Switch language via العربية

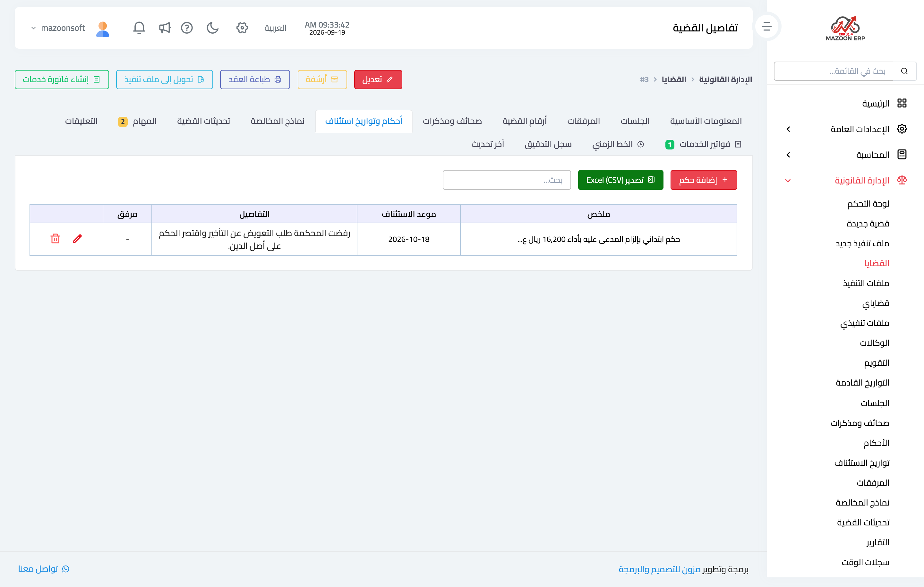point(275,28)
